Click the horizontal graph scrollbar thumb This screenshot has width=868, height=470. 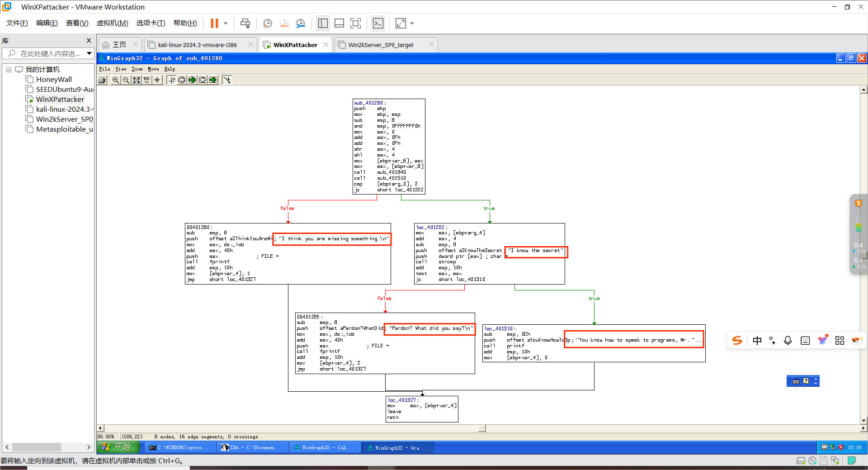coord(482,428)
